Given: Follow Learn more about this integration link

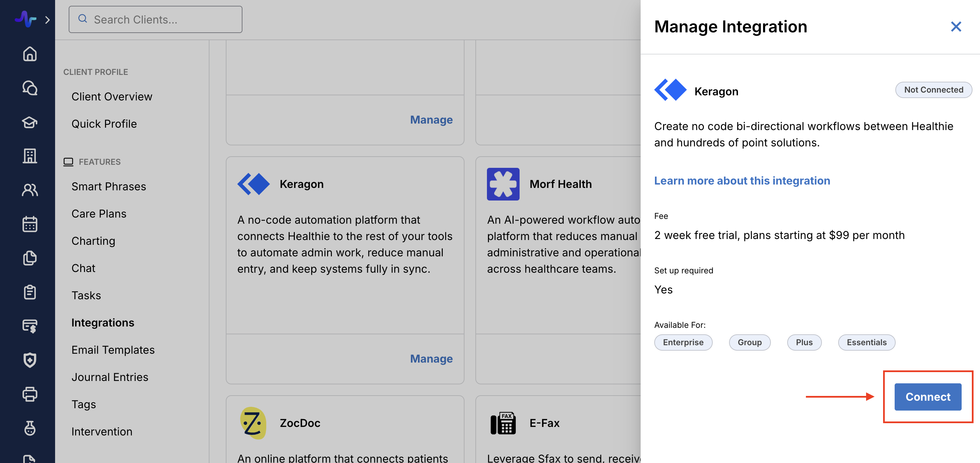Looking at the screenshot, I should 742,180.
